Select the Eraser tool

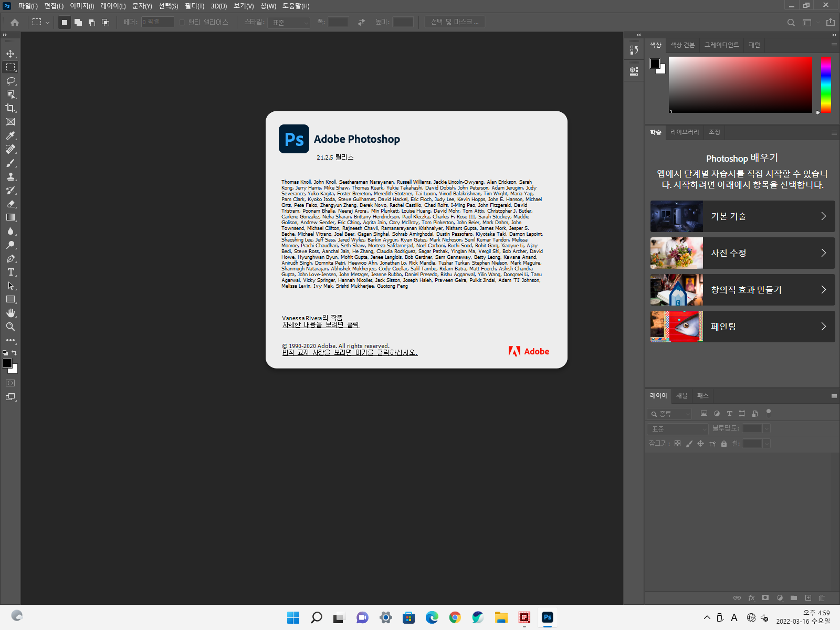(10, 204)
